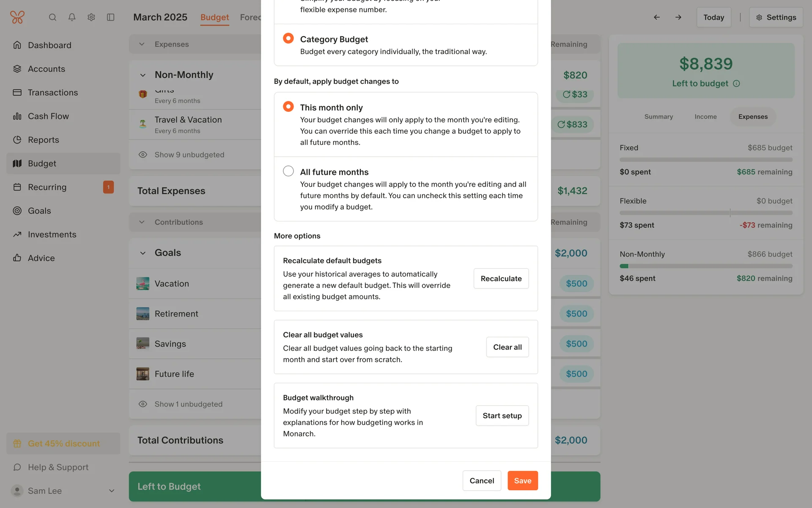The image size is (812, 508).
Task: Collapse the Non-Monthly group chevron
Action: 143,75
